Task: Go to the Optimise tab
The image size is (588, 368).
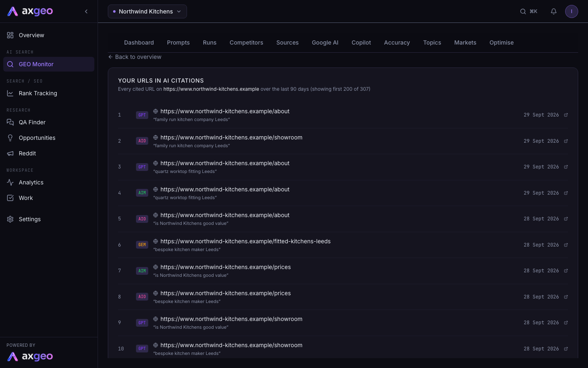Action: point(501,43)
